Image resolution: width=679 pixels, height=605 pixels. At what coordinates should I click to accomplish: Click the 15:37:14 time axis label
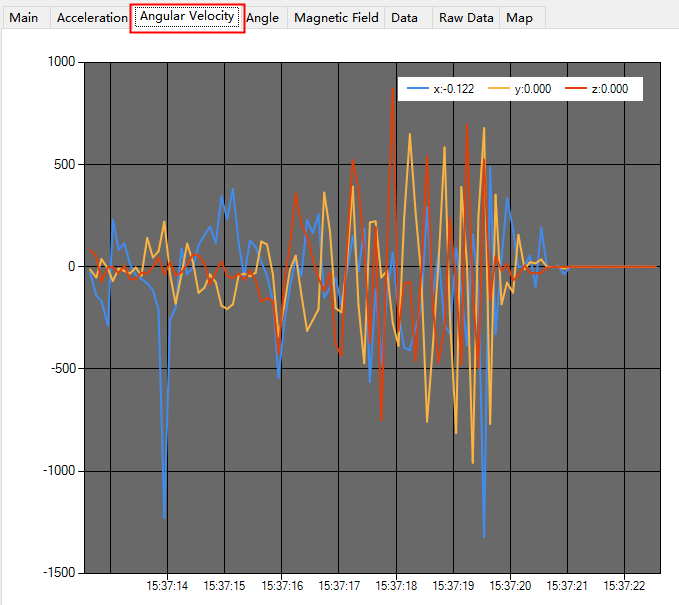(x=167, y=586)
